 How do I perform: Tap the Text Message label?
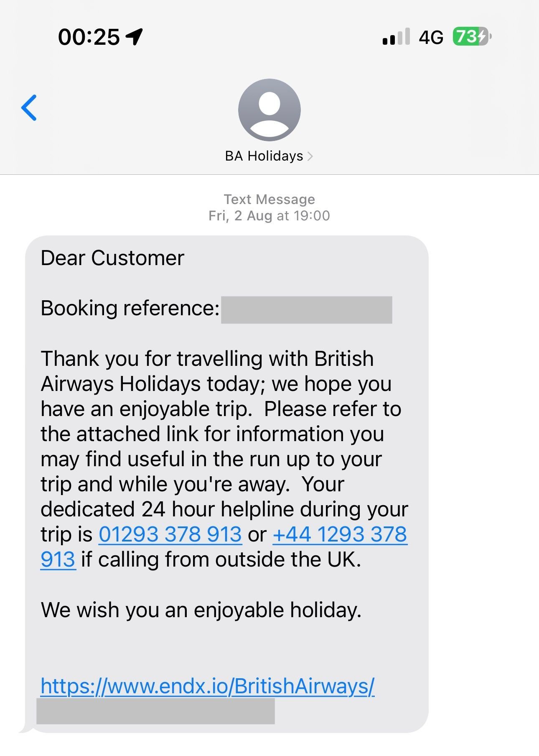[269, 199]
